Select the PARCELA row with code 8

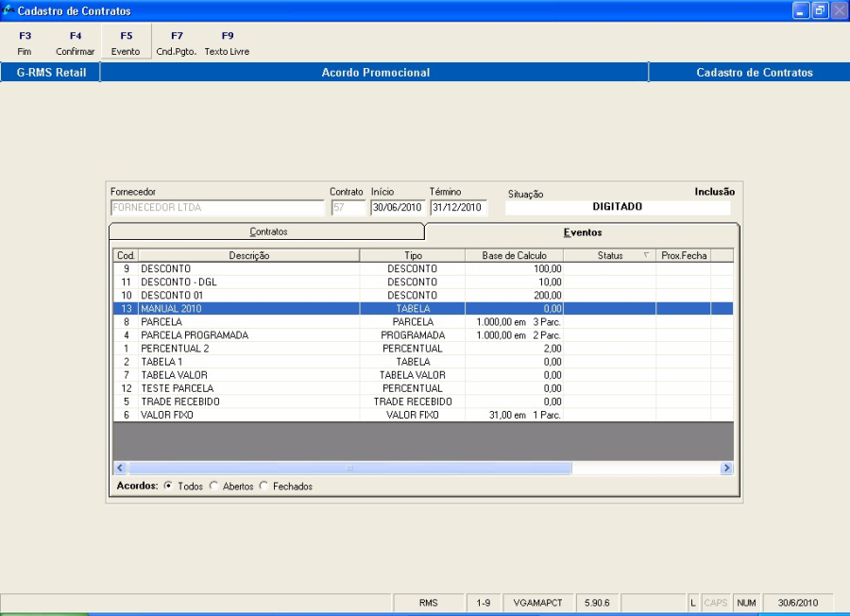(423, 322)
